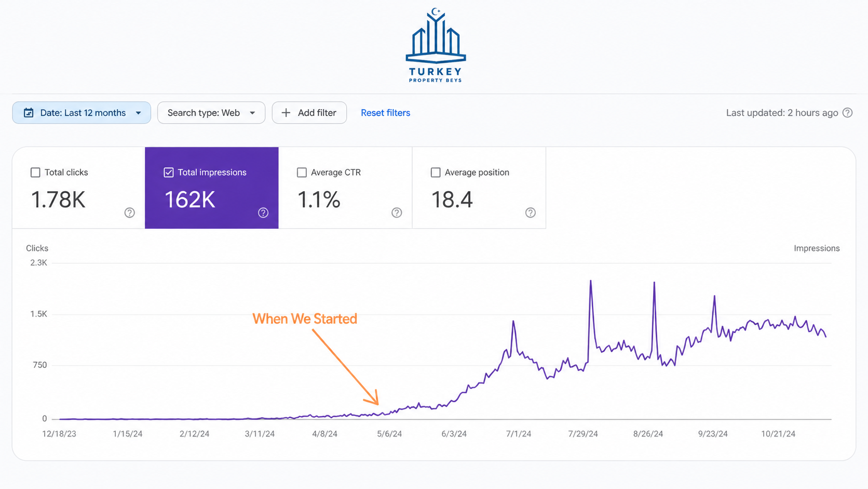Screen dimensions: 868x489
Task: Click the Impressions axis label
Action: (817, 248)
